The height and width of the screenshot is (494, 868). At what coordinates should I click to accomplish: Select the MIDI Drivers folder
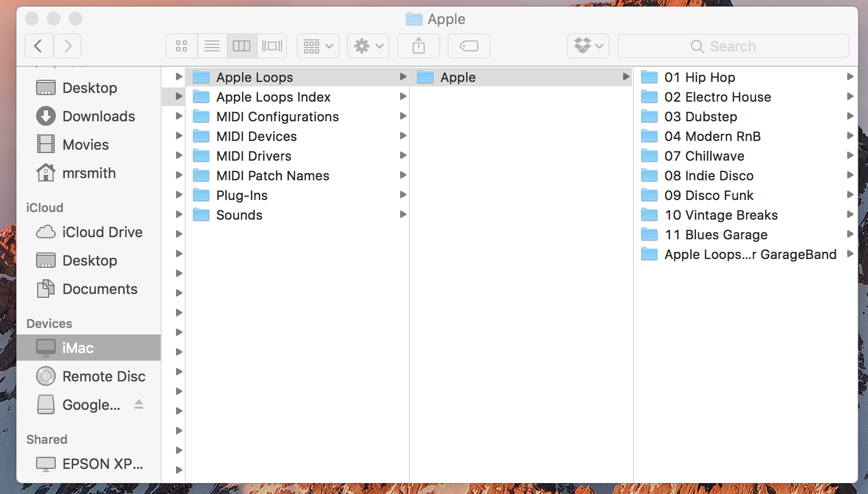pos(297,156)
